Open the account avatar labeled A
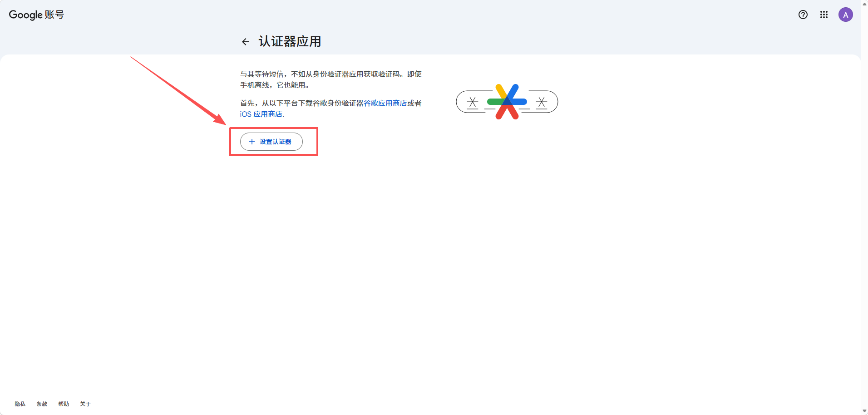This screenshot has width=868, height=415. click(x=845, y=15)
